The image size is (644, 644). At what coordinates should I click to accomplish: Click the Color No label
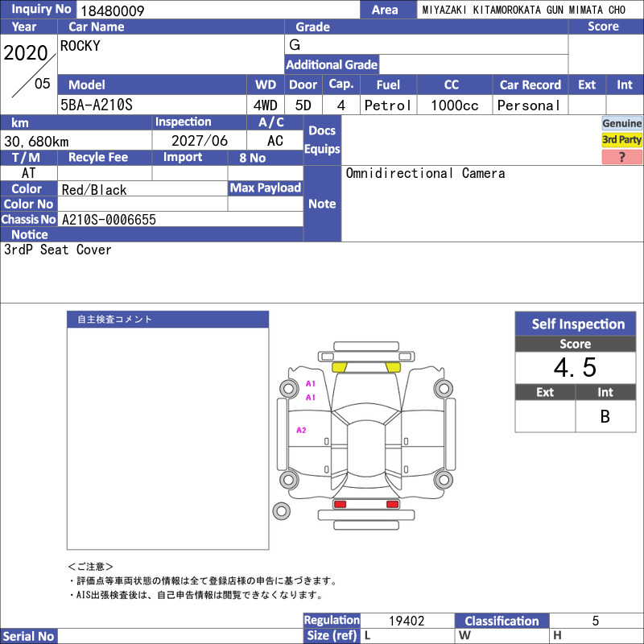point(29,204)
